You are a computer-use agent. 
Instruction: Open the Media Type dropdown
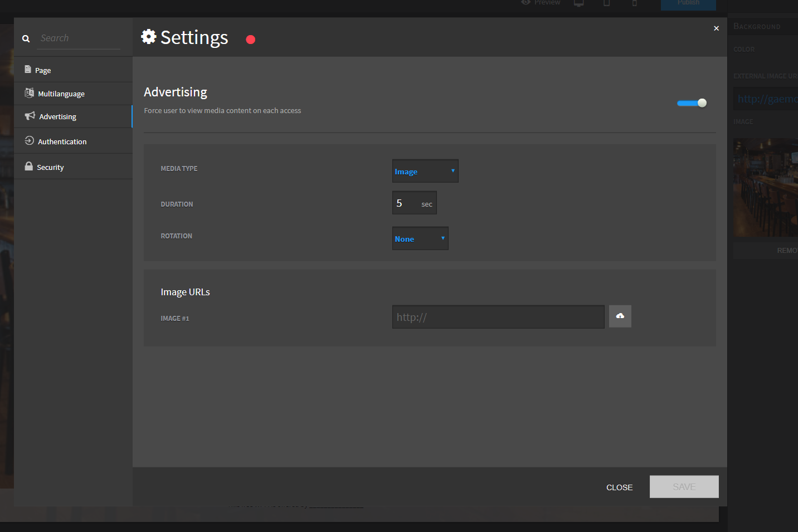[x=425, y=171]
